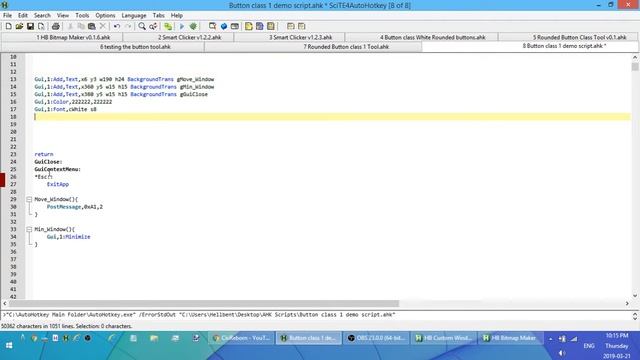
Task: Switch to the YouTube browser taskbar window
Action: [241, 338]
